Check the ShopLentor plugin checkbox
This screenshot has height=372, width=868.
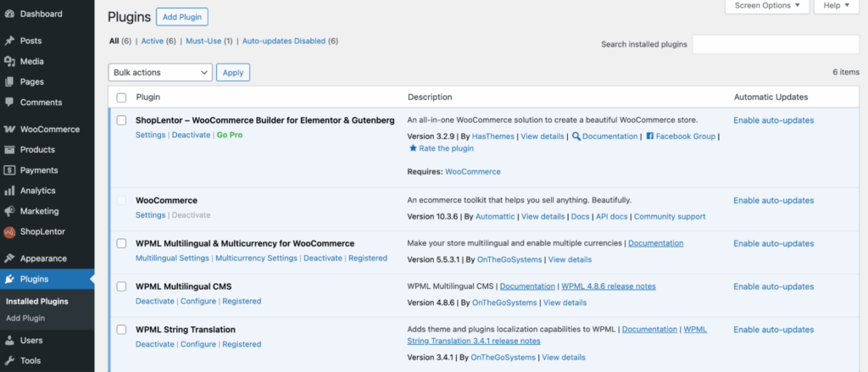[x=121, y=120]
